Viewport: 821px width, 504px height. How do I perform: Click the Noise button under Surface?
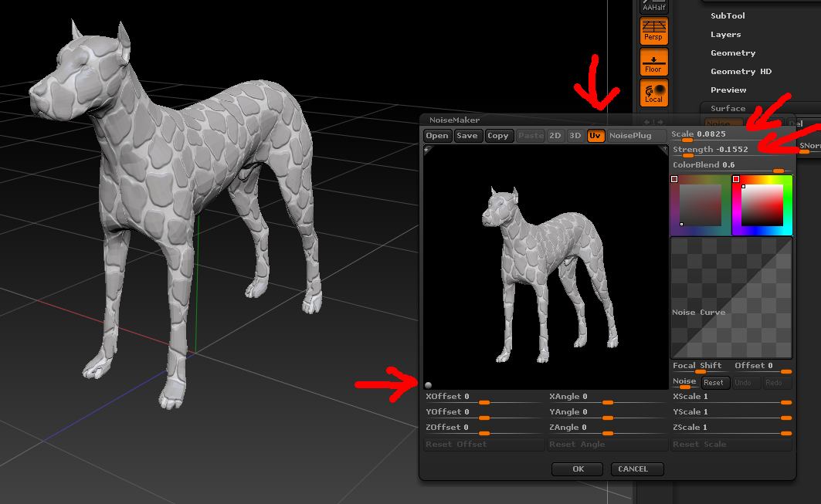coord(723,123)
